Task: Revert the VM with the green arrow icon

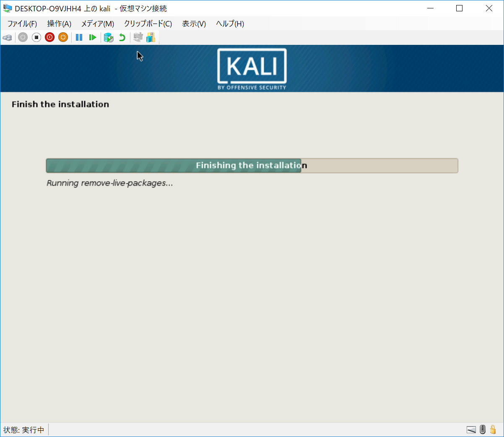Action: click(122, 38)
